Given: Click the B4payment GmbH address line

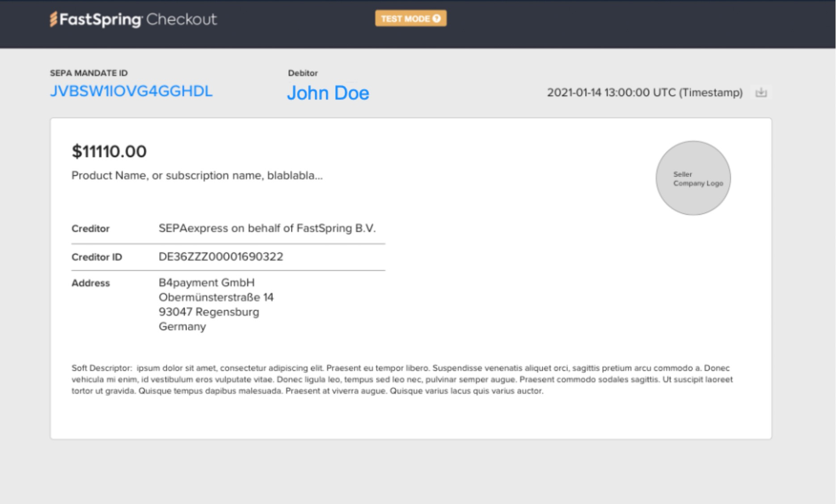Looking at the screenshot, I should click(x=207, y=283).
